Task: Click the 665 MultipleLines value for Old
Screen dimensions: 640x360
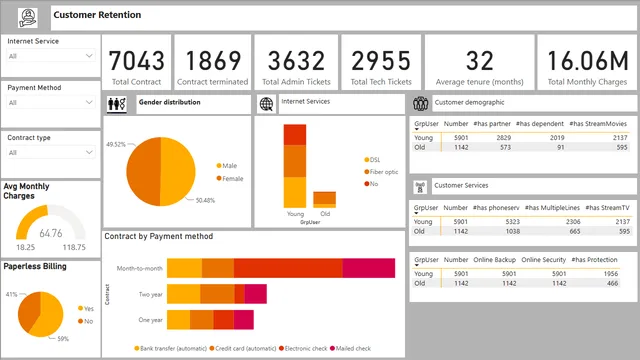Action: click(x=575, y=231)
